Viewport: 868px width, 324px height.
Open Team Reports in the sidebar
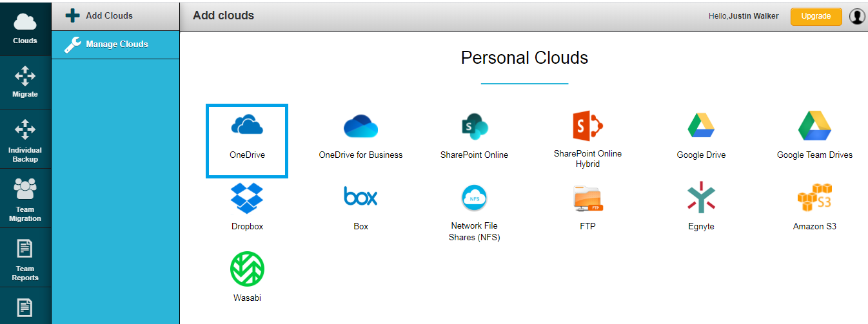pyautogui.click(x=25, y=258)
